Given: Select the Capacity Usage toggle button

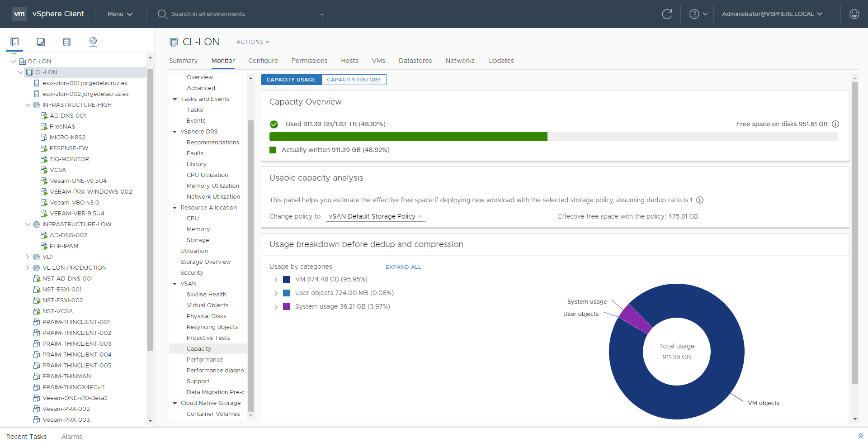Looking at the screenshot, I should 291,80.
